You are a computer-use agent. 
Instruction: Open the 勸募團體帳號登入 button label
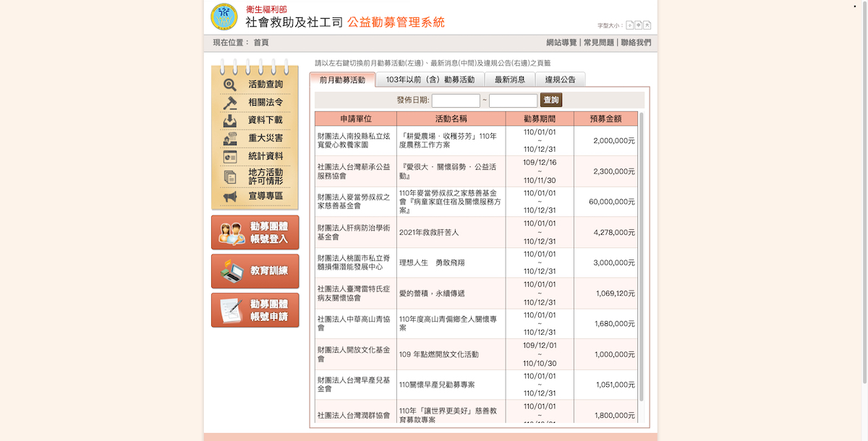(269, 233)
